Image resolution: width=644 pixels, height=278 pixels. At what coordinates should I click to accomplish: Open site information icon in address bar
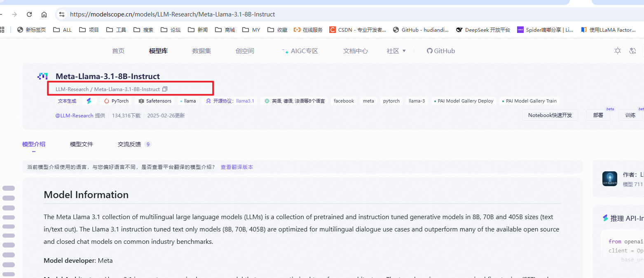pos(62,14)
